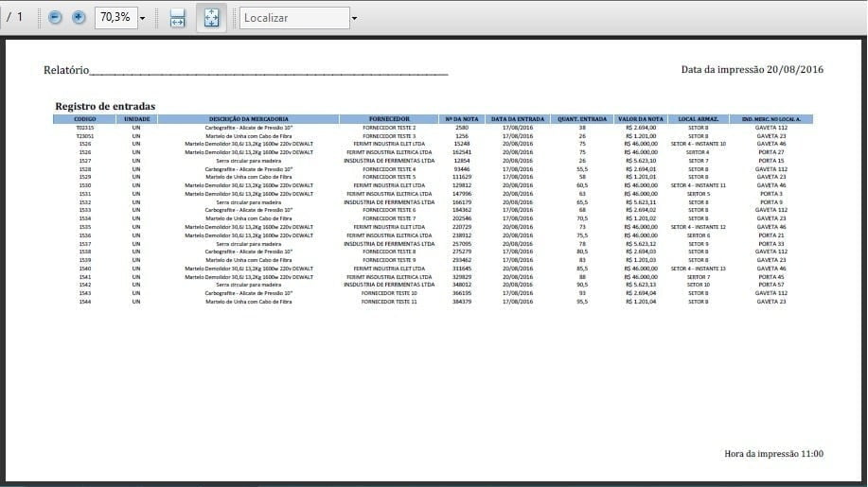Zoom in with the plus icon
Screen dimensions: 868x487
coord(79,17)
